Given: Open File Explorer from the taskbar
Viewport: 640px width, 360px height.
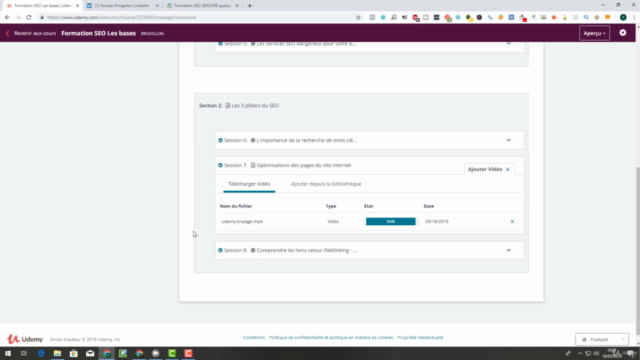Looking at the screenshot, I should pyautogui.click(x=57, y=353).
